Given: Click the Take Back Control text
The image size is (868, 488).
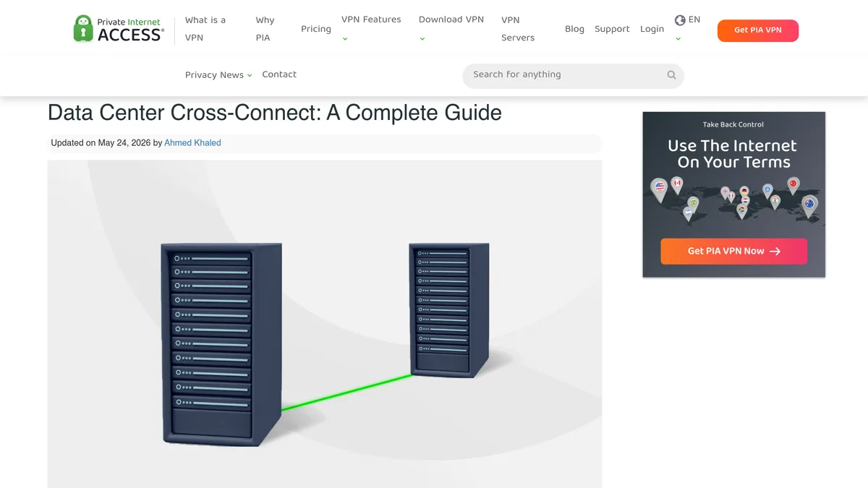Looking at the screenshot, I should click(x=733, y=124).
